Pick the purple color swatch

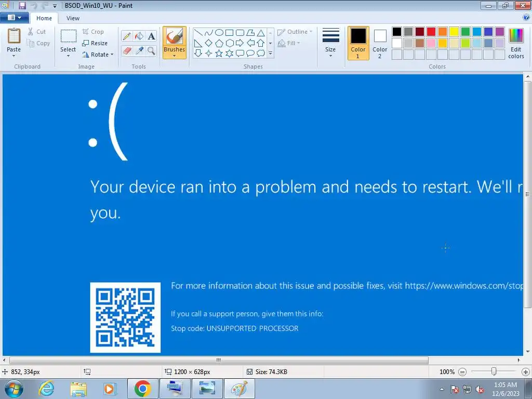500,32
